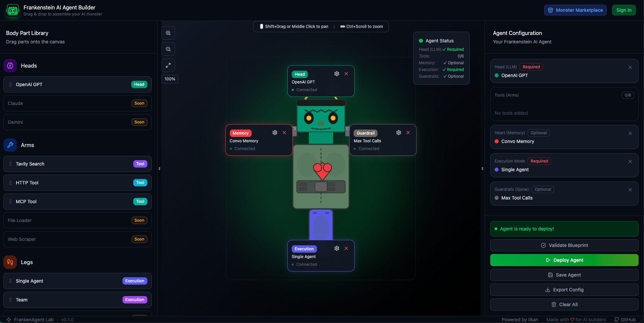
Task: Select the Web Scraper item
Action: 77,239
